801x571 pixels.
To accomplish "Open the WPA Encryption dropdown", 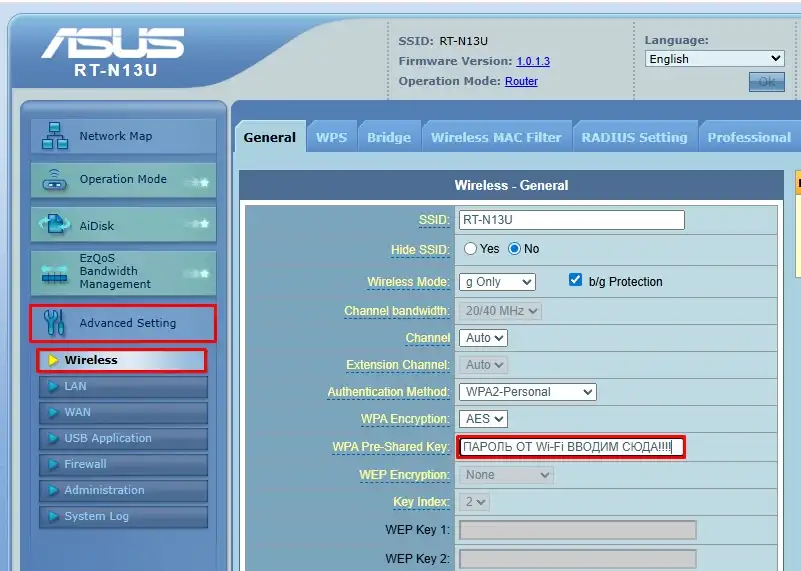I will tap(483, 419).
